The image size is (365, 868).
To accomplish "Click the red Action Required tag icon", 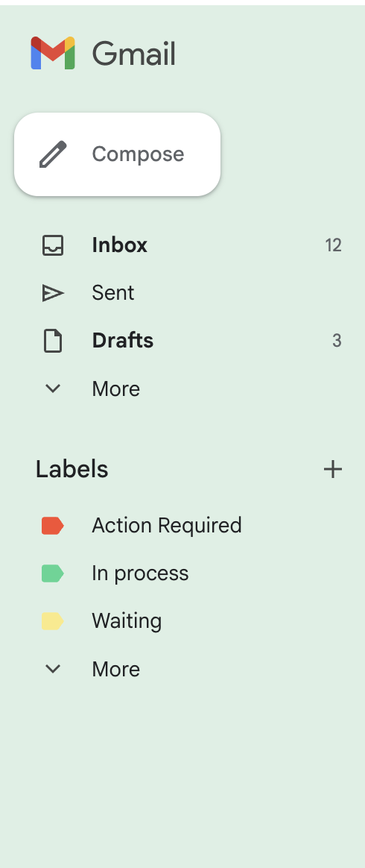I will pos(53,525).
